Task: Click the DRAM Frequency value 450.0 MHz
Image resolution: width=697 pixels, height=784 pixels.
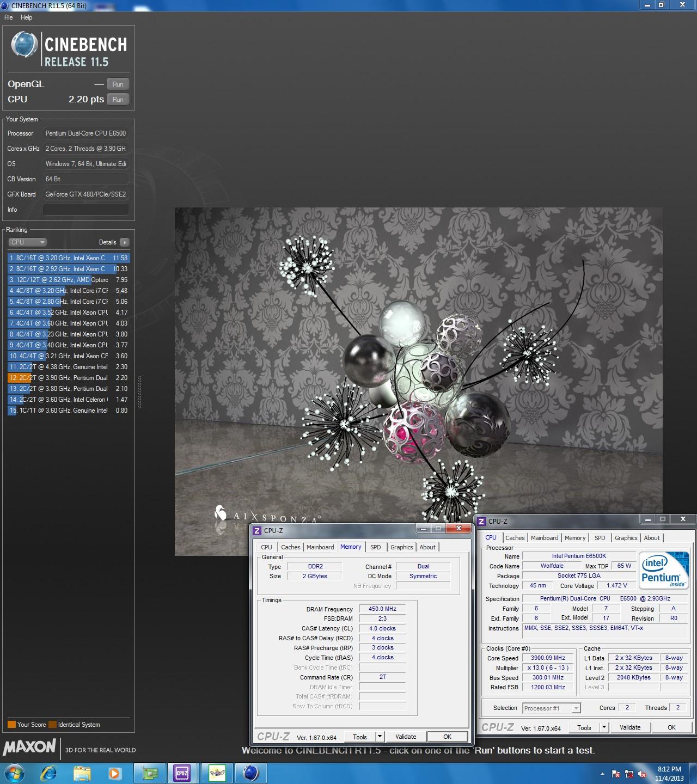Action: (382, 609)
